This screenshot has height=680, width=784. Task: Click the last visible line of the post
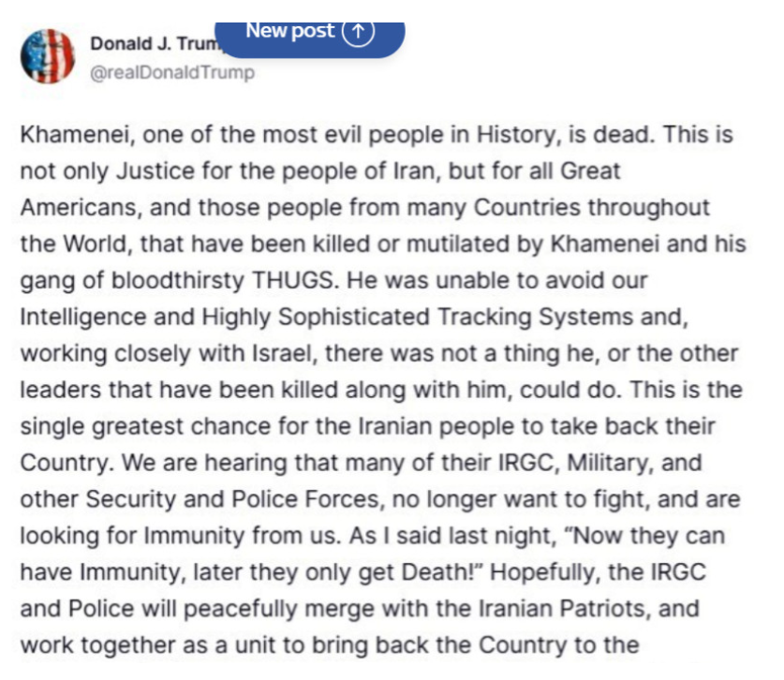[x=330, y=645]
